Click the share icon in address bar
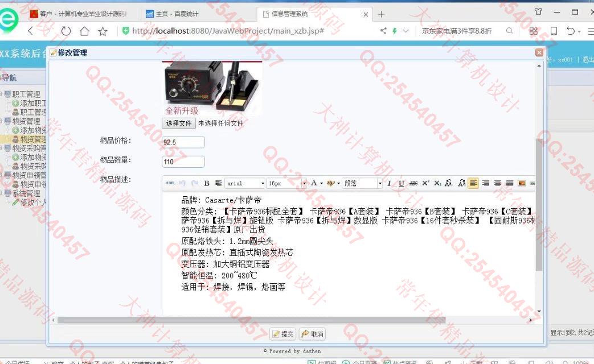Image resolution: width=594 pixels, height=364 pixels. click(x=383, y=31)
